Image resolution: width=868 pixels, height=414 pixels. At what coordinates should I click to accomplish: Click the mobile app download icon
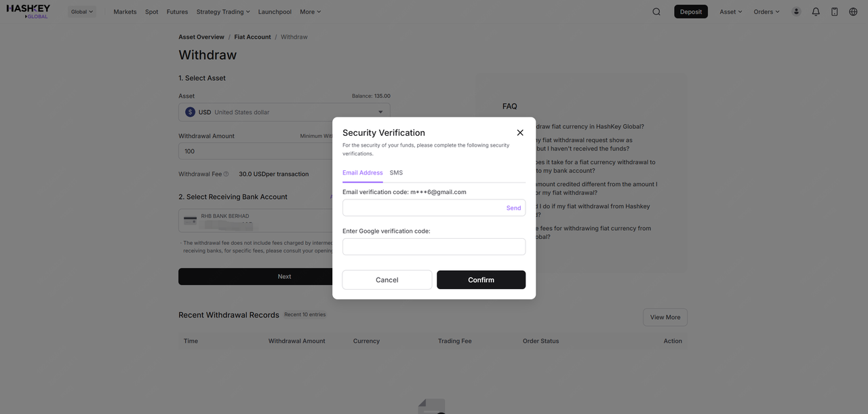pos(835,12)
